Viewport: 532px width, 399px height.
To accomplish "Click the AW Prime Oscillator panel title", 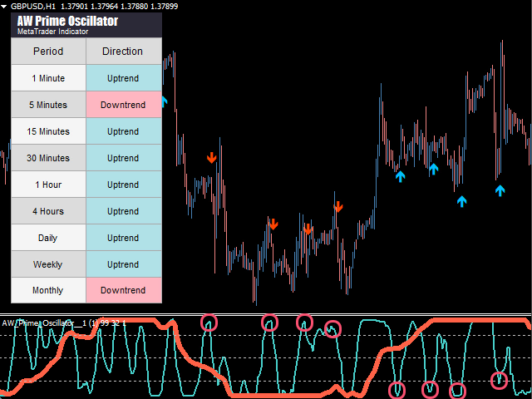I will click(x=67, y=21).
